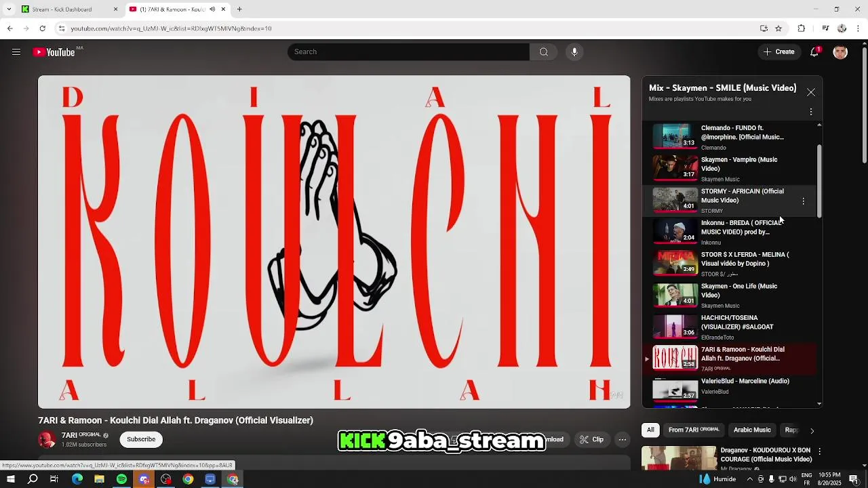Open the Humide weather widget in taskbar

pos(718,479)
